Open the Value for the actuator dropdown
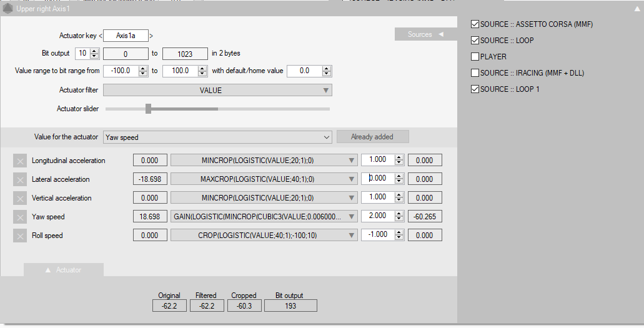Viewport: 644px width, 328px height. [x=217, y=137]
